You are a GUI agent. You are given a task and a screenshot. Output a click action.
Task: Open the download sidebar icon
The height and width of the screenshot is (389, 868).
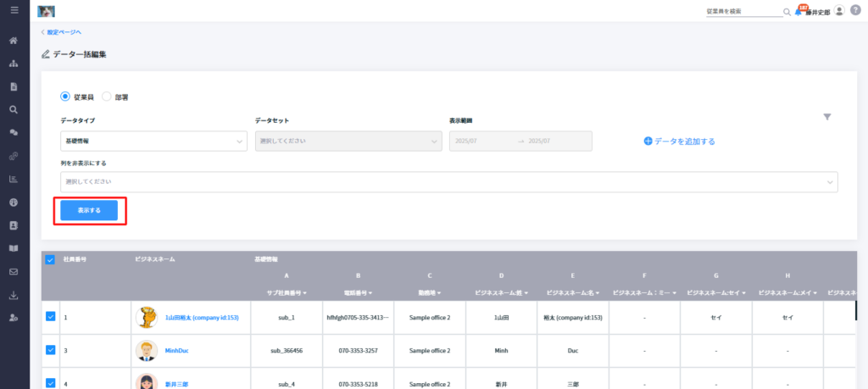tap(14, 295)
